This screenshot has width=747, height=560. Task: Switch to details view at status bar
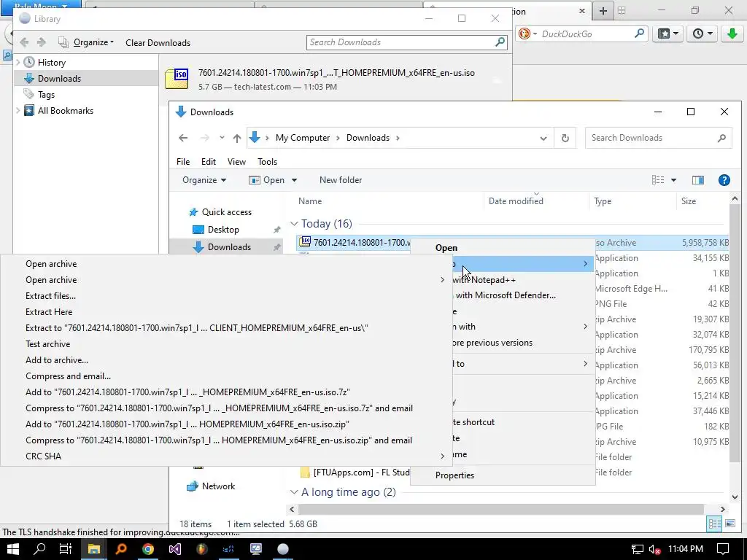click(x=714, y=524)
